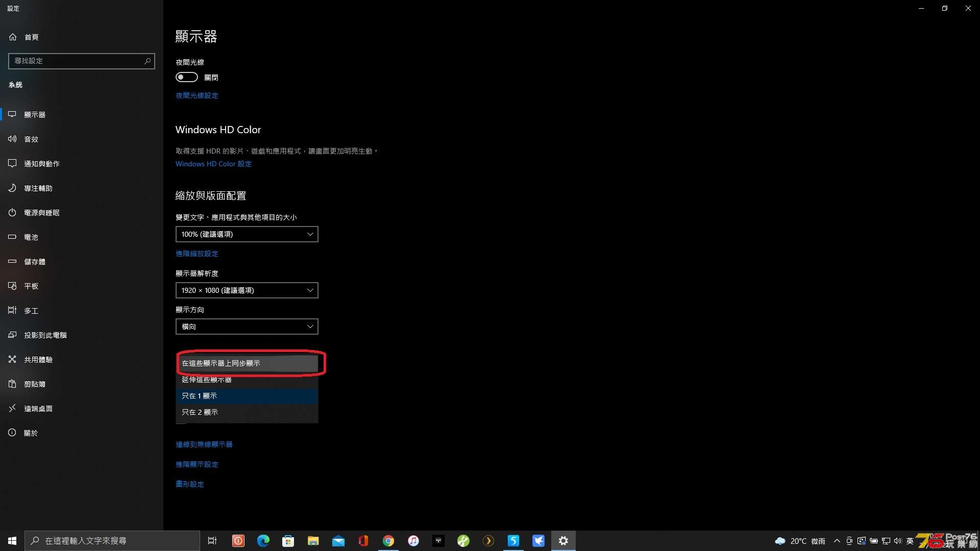Open 電池 battery settings
The height and width of the screenshot is (551, 980).
(x=82, y=237)
